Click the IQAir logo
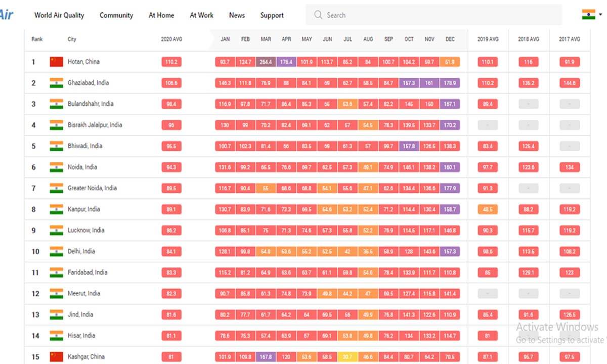The width and height of the screenshot is (607, 364). [x=6, y=15]
